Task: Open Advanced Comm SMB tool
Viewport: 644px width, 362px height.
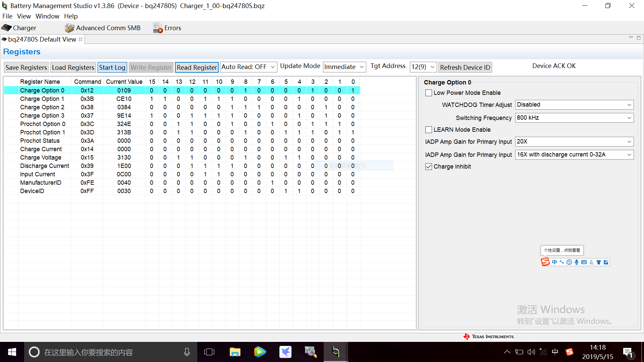Action: pyautogui.click(x=103, y=28)
